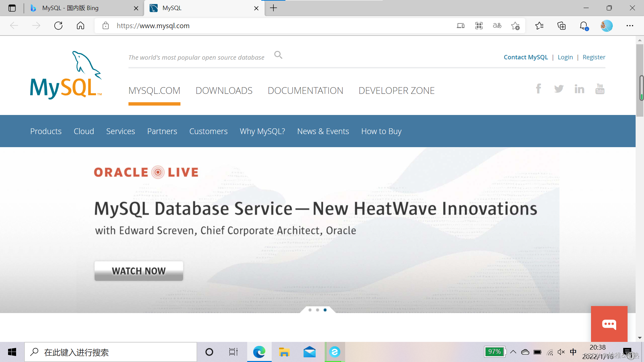Open Task View on taskbar
The width and height of the screenshot is (644, 362).
click(x=233, y=352)
